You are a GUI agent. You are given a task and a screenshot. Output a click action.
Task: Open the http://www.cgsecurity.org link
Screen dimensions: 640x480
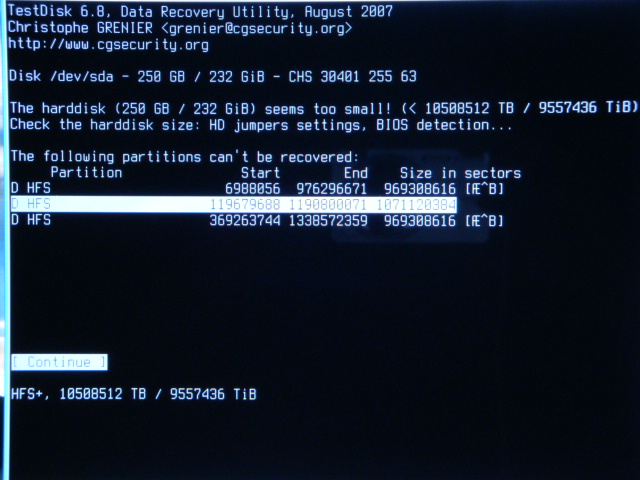pyautogui.click(x=108, y=44)
